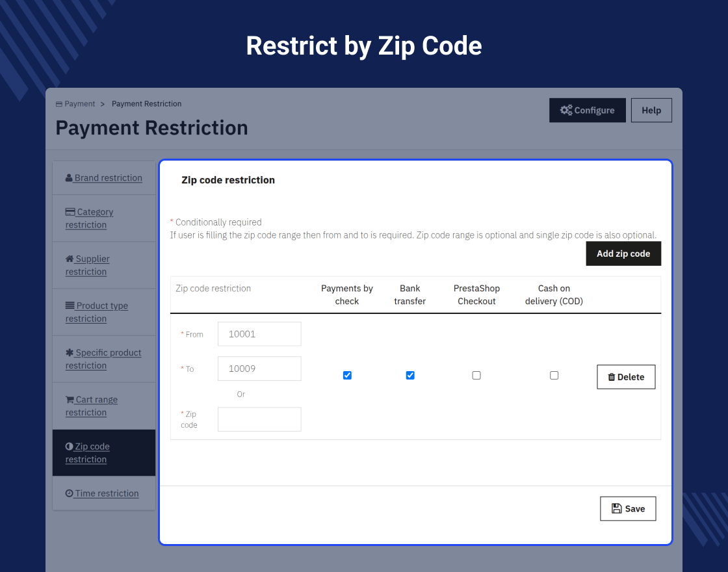This screenshot has width=728, height=572.
Task: Click the Cart range cart icon
Action: coord(70,399)
